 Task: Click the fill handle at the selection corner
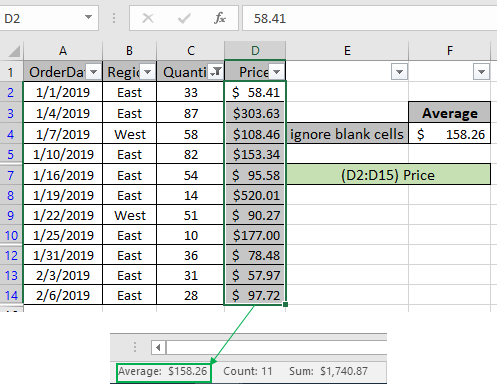285,304
